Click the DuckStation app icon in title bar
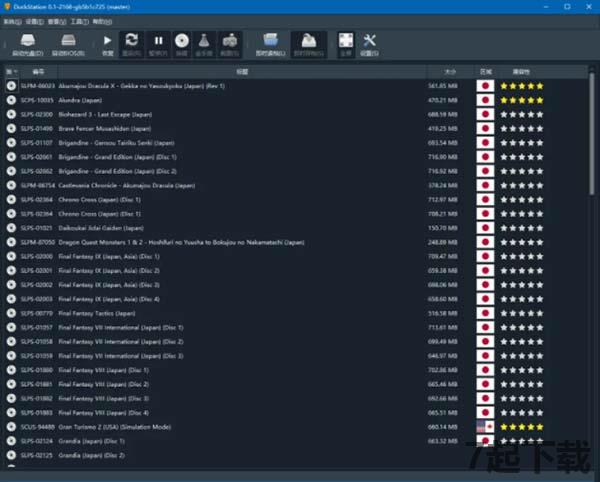 coord(7,7)
